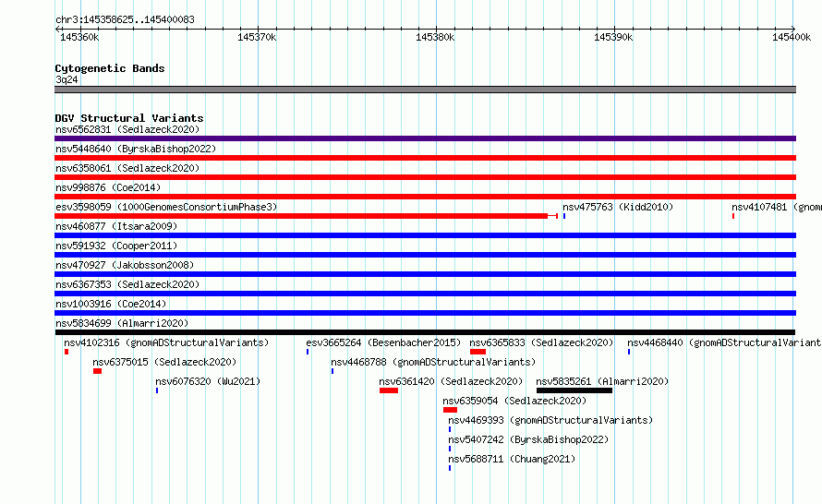Open nsv4468440 gnomAD label
Image resolution: width=822 pixels, height=504 pixels.
(x=724, y=342)
